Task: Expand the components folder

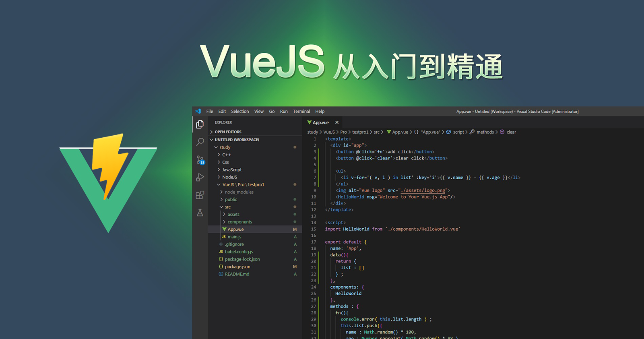Action: (255, 222)
